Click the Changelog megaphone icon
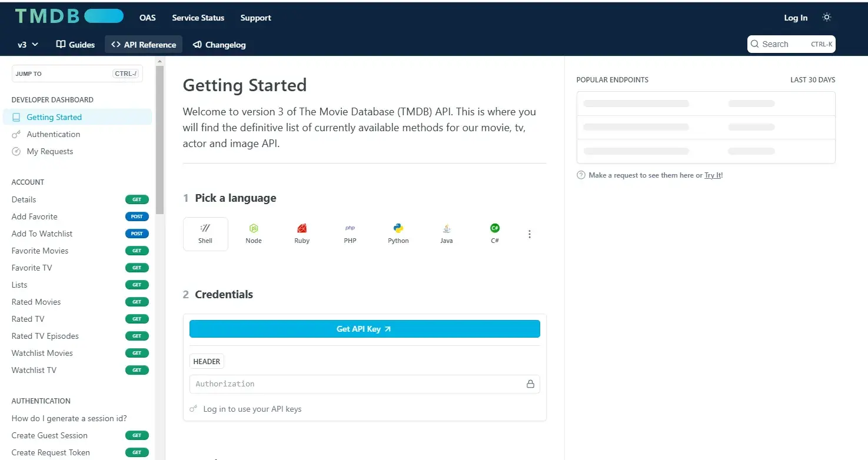Image resolution: width=868 pixels, height=460 pixels. click(198, 45)
